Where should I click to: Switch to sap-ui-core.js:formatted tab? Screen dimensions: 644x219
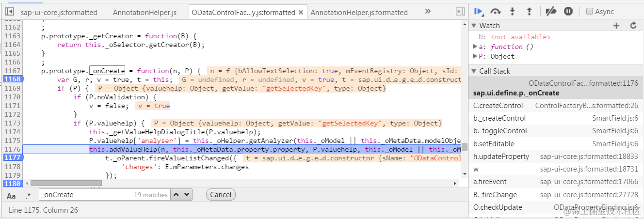(59, 12)
